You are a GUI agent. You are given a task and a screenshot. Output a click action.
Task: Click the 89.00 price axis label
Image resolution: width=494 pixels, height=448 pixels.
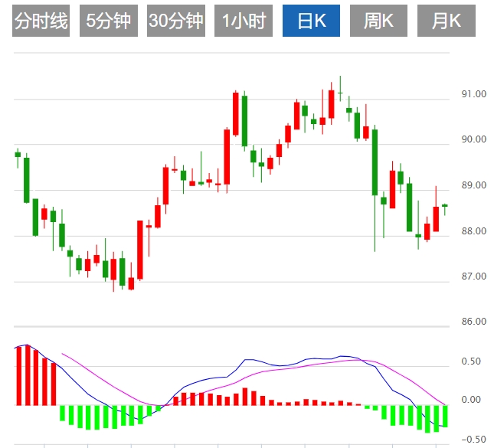[474, 185]
